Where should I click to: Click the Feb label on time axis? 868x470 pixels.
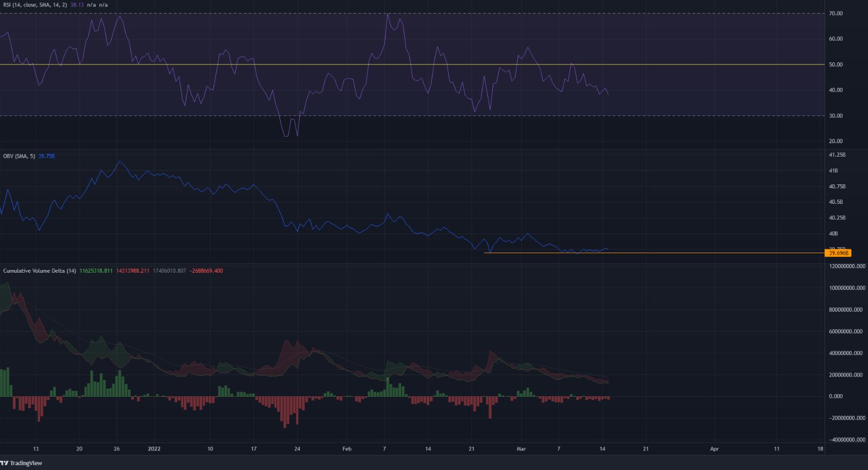(x=347, y=449)
